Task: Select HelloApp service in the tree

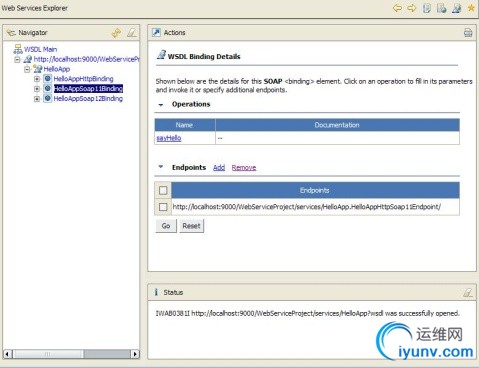Action: point(57,69)
